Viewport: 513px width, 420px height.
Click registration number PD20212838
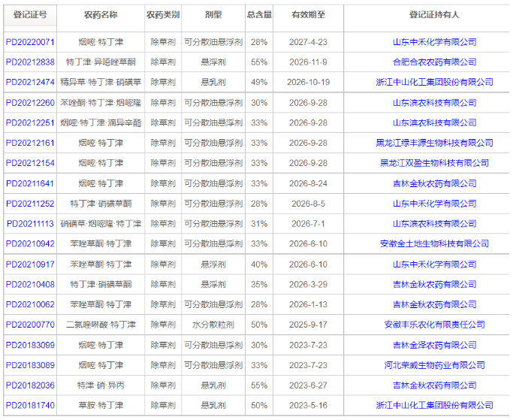pyautogui.click(x=30, y=62)
